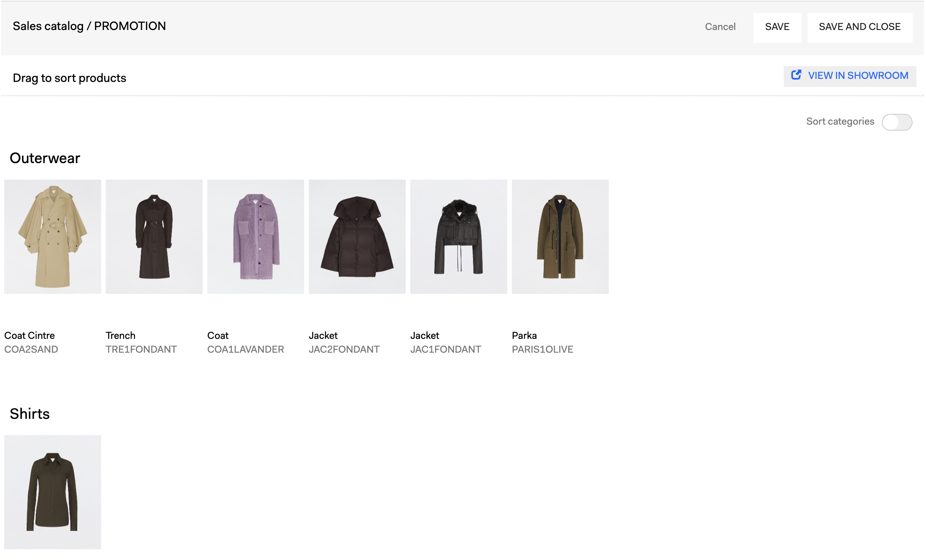Screen dimensions: 926x560
Task: Click the 'Drag to sort products' heading
Action: [70, 78]
